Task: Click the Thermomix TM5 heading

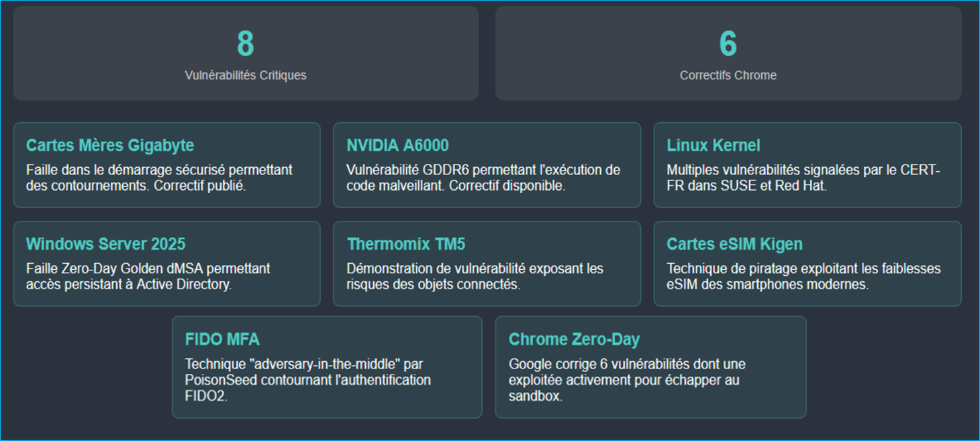Action: coord(406,244)
